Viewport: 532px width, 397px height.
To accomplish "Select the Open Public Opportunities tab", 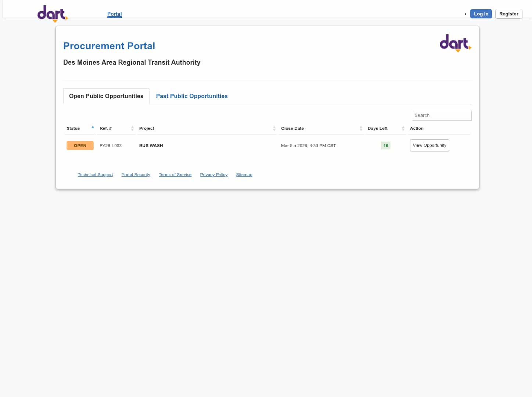I will 106,96.
